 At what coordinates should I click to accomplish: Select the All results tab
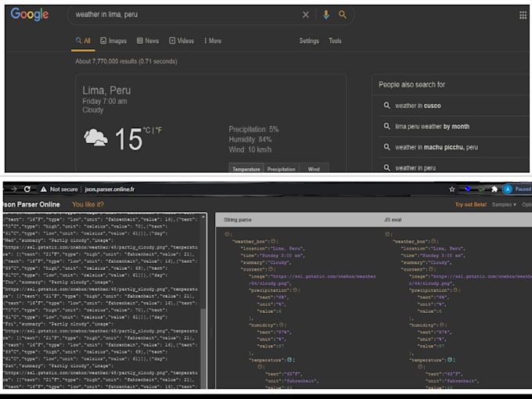[83, 41]
